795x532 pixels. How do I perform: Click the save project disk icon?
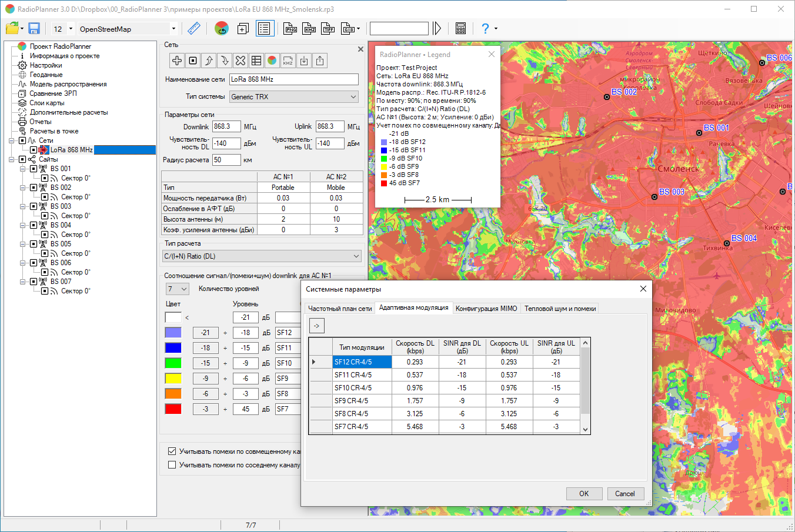click(34, 28)
